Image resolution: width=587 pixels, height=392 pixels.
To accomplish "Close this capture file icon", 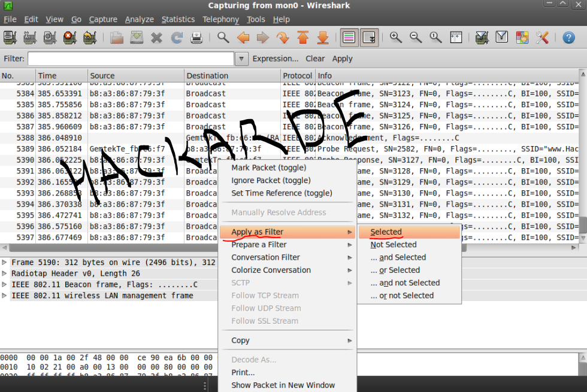I will click(156, 37).
